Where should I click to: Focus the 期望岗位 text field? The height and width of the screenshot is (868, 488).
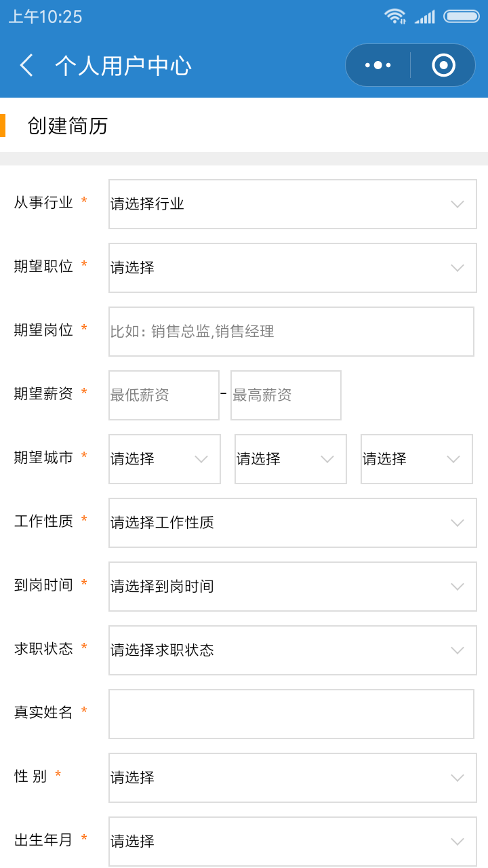point(291,332)
